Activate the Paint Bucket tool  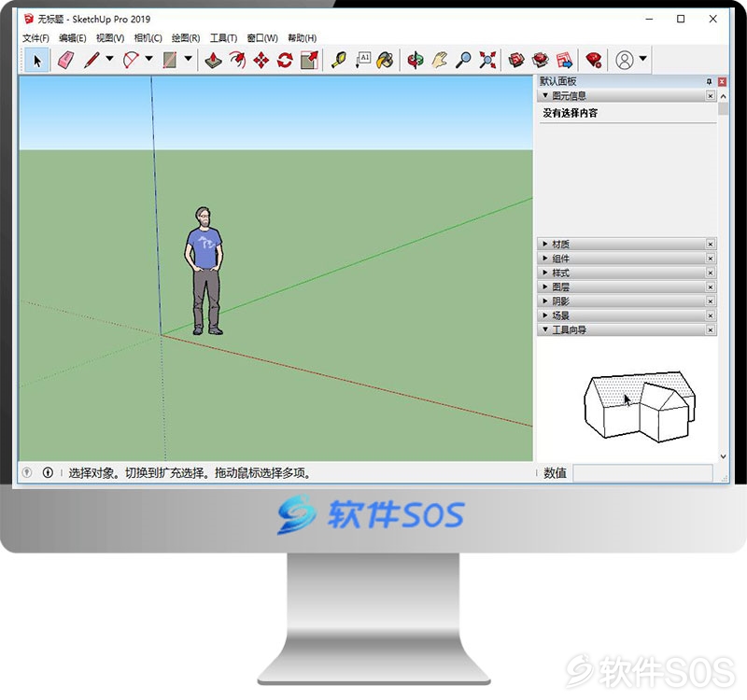[385, 61]
